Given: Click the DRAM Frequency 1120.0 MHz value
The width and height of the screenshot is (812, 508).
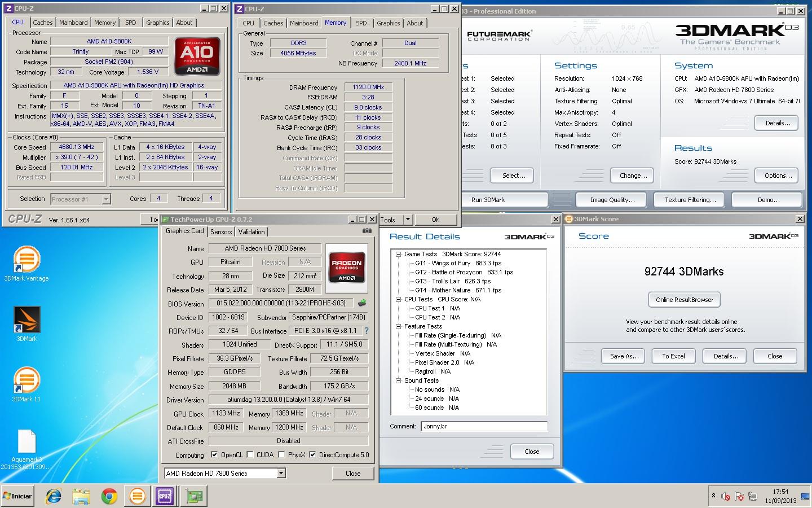Looking at the screenshot, I should [368, 87].
